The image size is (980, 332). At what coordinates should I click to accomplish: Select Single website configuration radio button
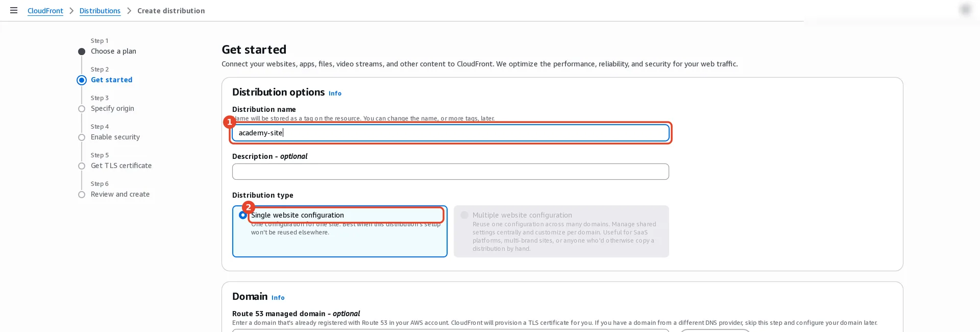coord(243,215)
